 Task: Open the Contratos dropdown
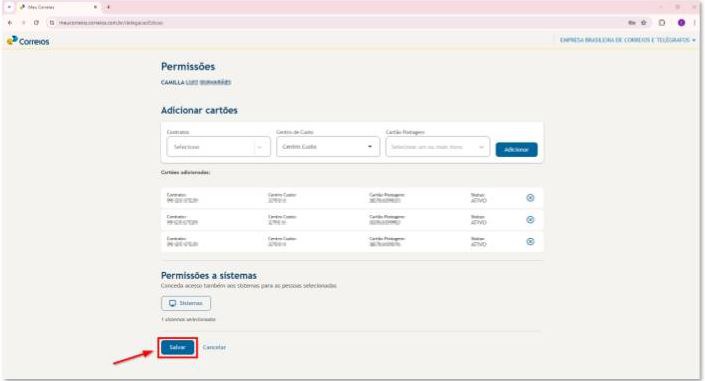(x=219, y=147)
